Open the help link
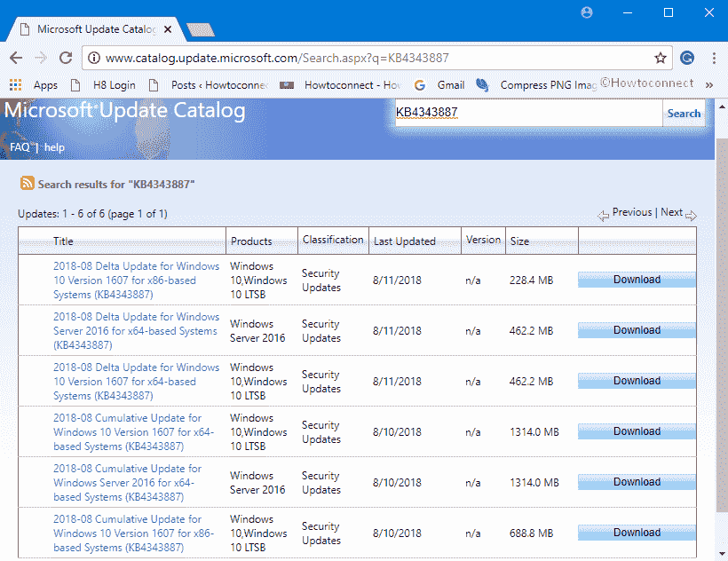 pyautogui.click(x=54, y=147)
